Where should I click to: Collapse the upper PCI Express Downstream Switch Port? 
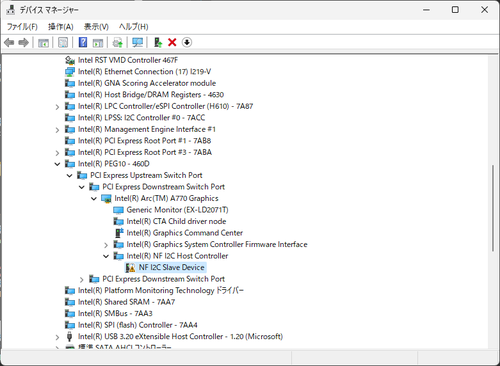(x=82, y=187)
